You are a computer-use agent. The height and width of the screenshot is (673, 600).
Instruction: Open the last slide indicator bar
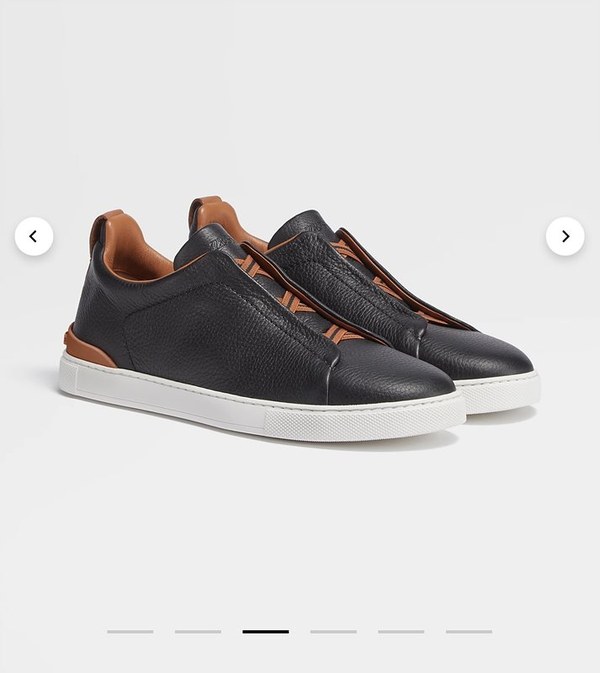[x=469, y=631]
